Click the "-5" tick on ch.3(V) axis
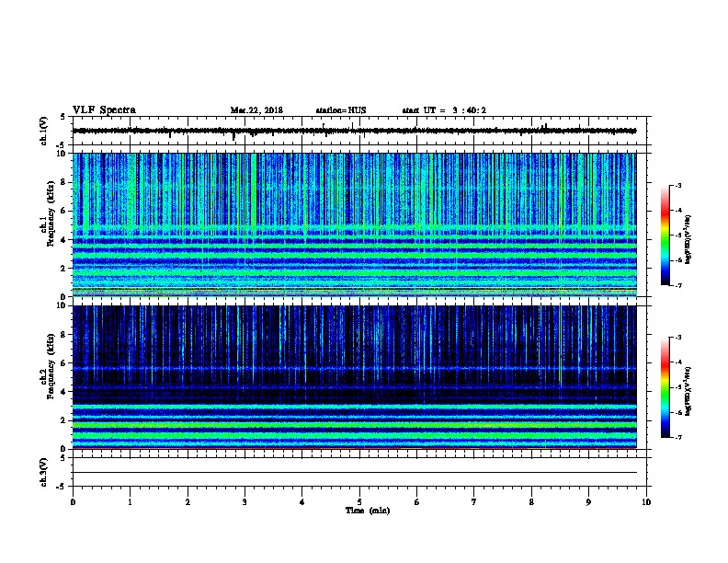 (61, 487)
